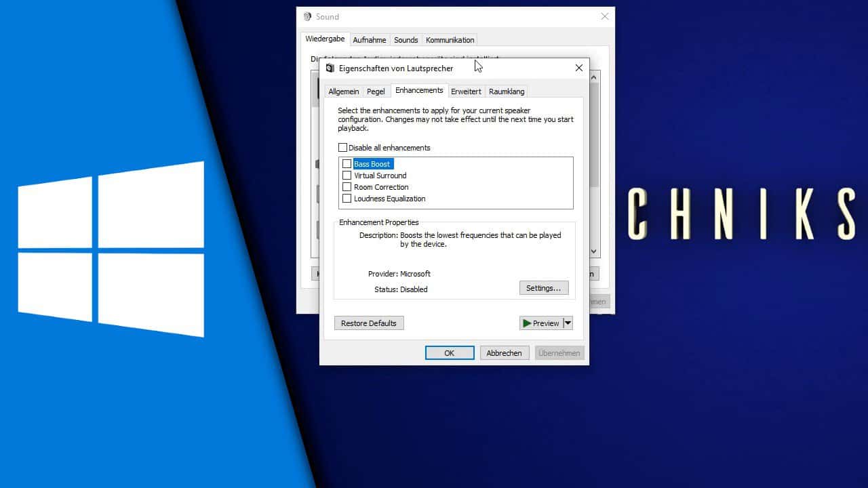The image size is (868, 488).
Task: Close the Eigenschaften von Lautsprecher dialog
Action: point(578,68)
